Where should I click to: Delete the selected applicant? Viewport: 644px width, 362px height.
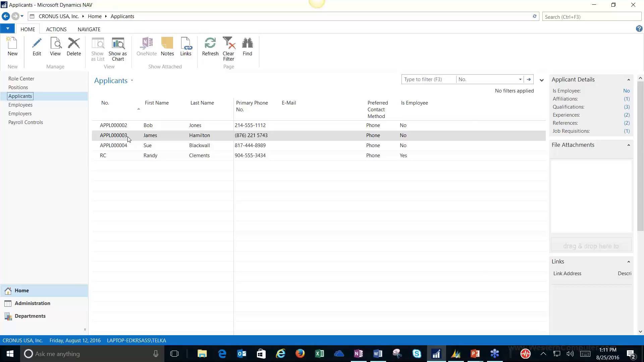click(x=73, y=47)
